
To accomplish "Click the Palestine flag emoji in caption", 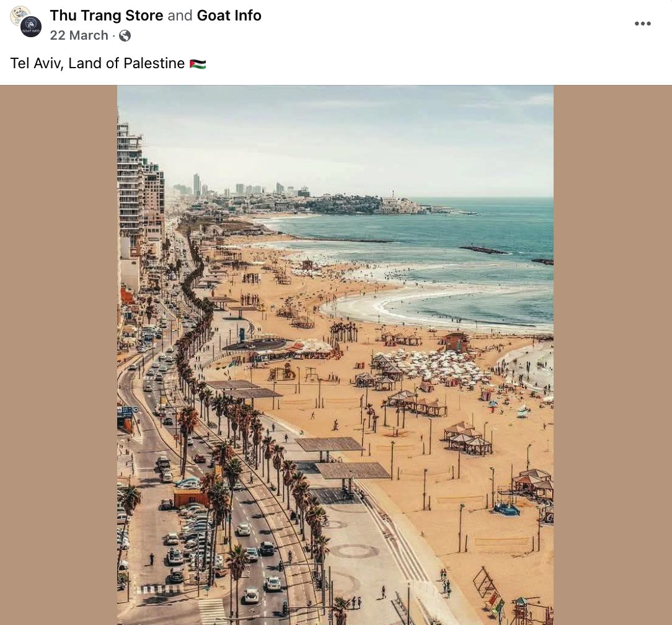I will tap(198, 64).
